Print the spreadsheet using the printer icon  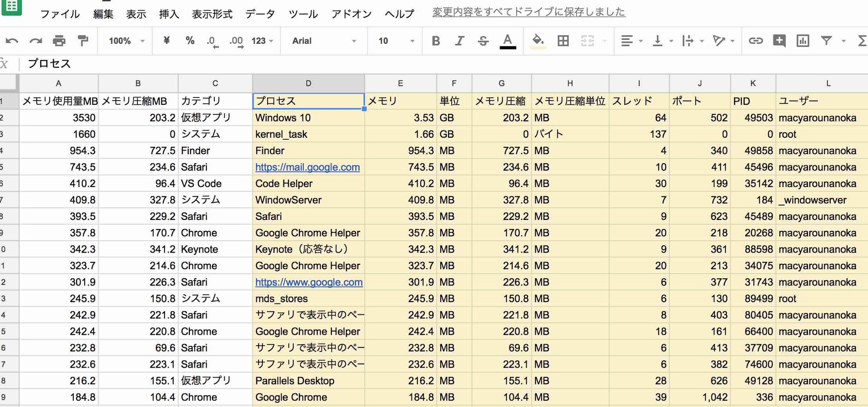(59, 41)
